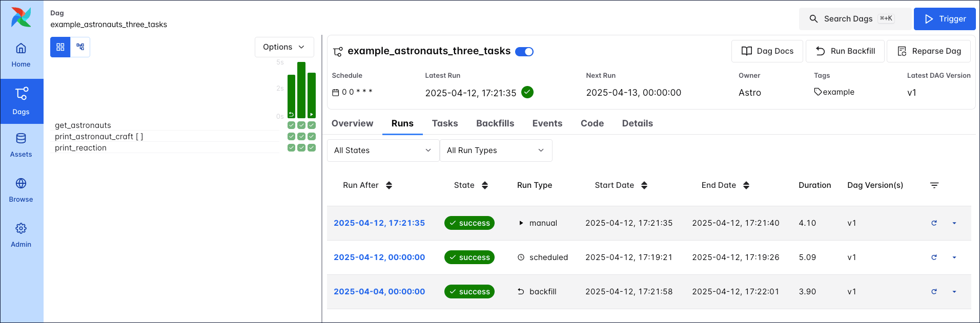Image resolution: width=980 pixels, height=323 pixels.
Task: Click the Search Dags field
Action: point(854,19)
